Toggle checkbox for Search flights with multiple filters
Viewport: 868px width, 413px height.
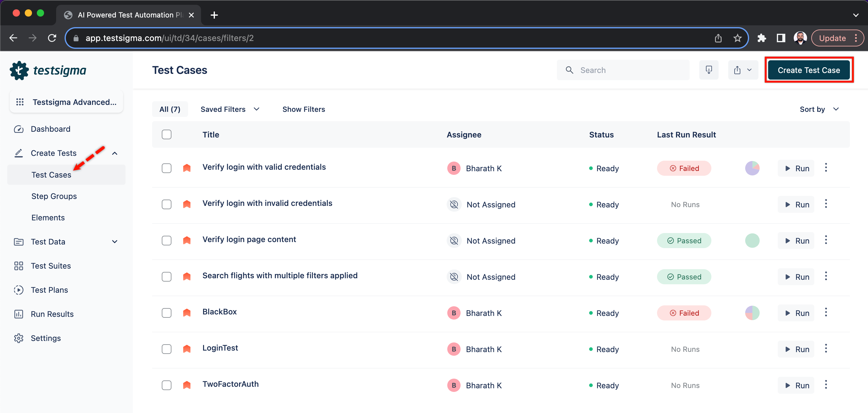(167, 276)
